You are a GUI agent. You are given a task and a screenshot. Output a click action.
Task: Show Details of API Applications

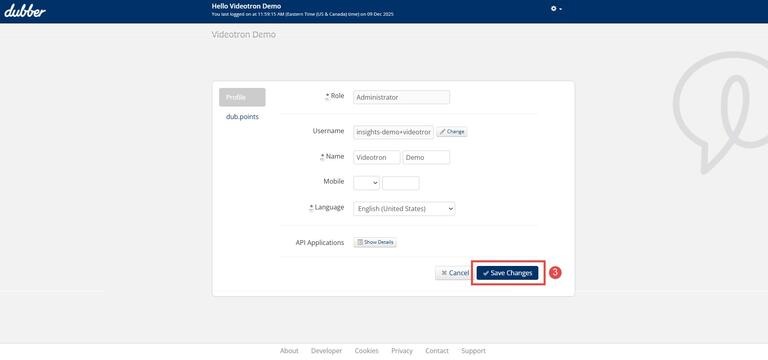375,242
